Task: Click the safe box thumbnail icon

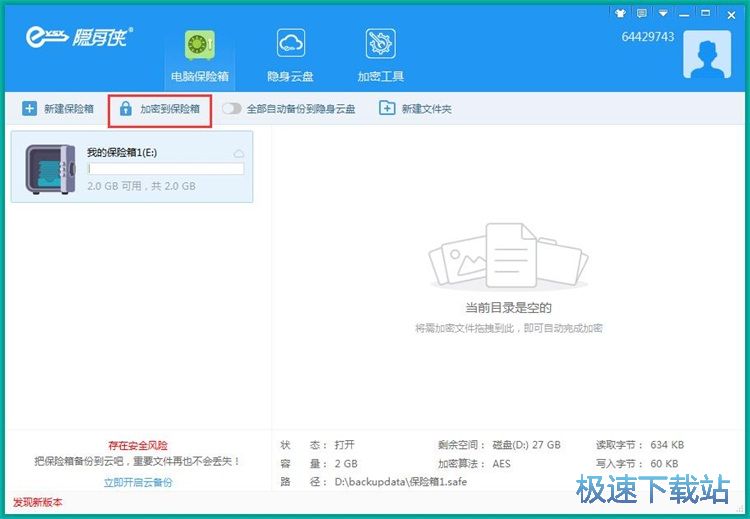Action: 50,169
